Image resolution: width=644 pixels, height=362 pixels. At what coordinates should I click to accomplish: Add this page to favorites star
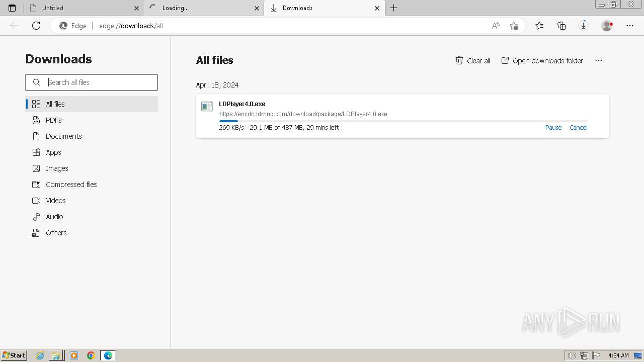click(514, 26)
